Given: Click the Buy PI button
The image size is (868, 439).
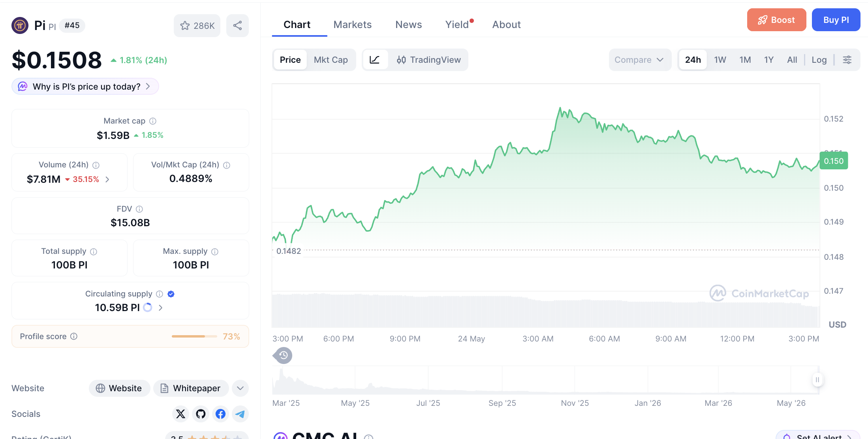Looking at the screenshot, I should (x=836, y=20).
